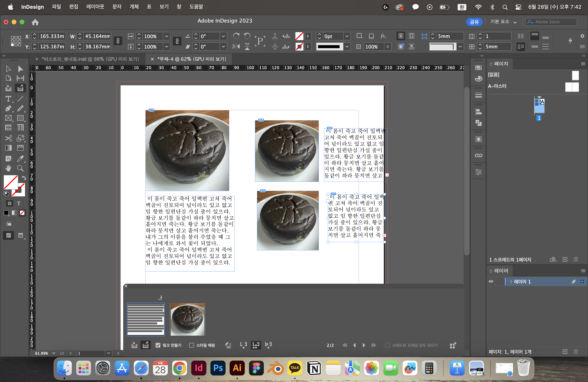Screen dimensions: 588x382
Task: Go to the previous item in conveyor
Action: pyautogui.click(x=355, y=345)
